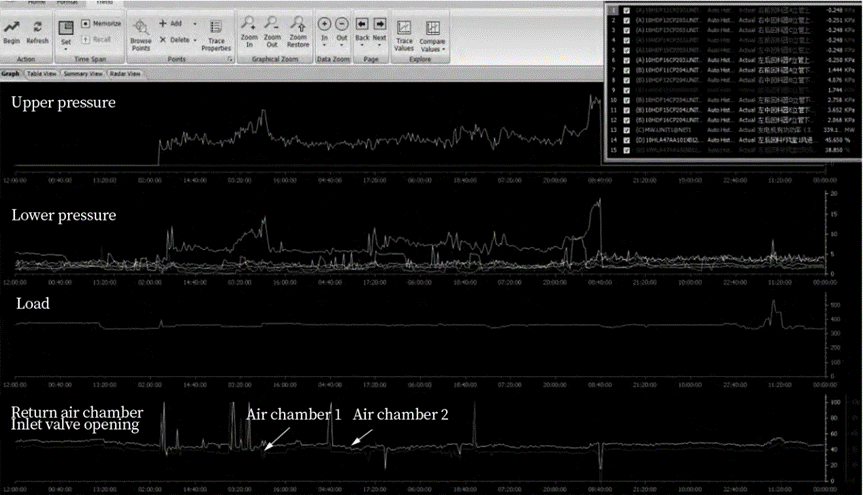This screenshot has height=495, width=863.
Task: Uncheck legend row 13 trace checkbox
Action: coord(626,130)
